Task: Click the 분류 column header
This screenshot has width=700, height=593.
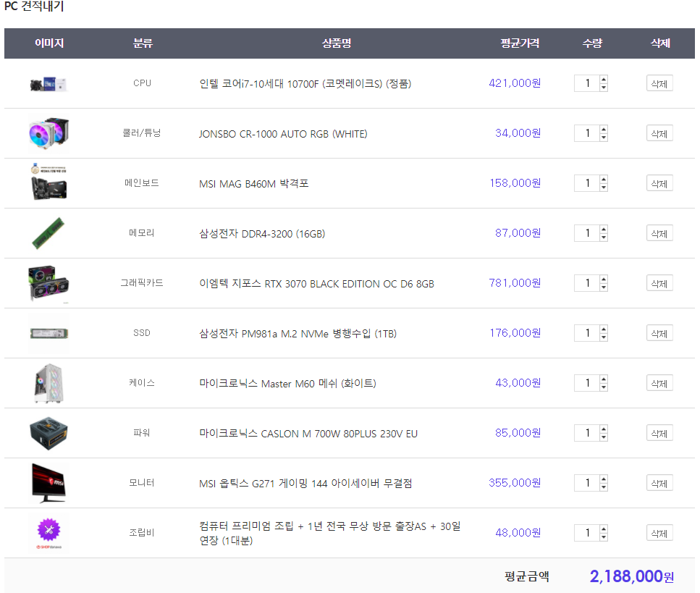Action: click(x=143, y=43)
